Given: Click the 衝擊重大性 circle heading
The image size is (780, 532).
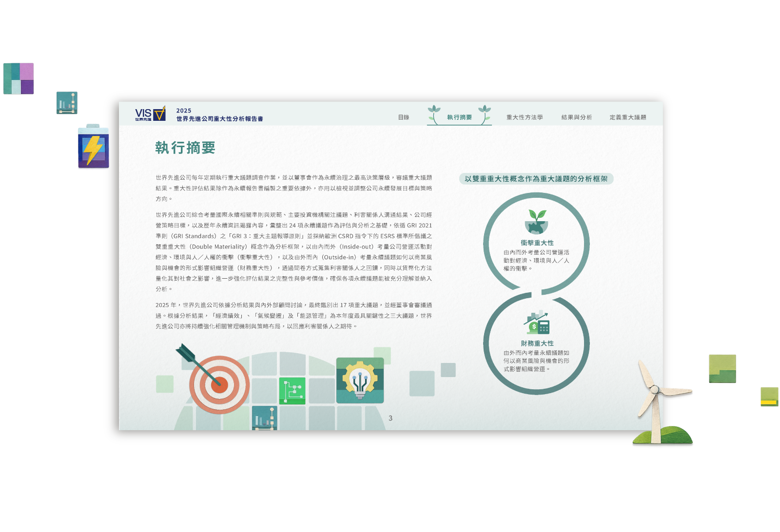Looking at the screenshot, I should coord(537,243).
